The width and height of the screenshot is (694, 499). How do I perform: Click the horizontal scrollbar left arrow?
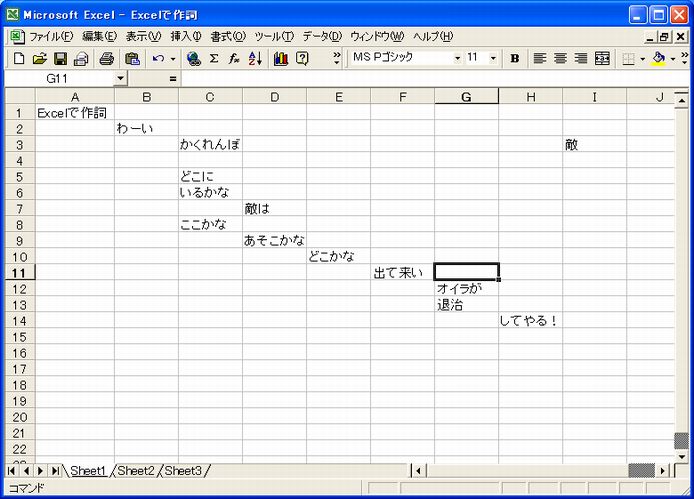[418, 471]
